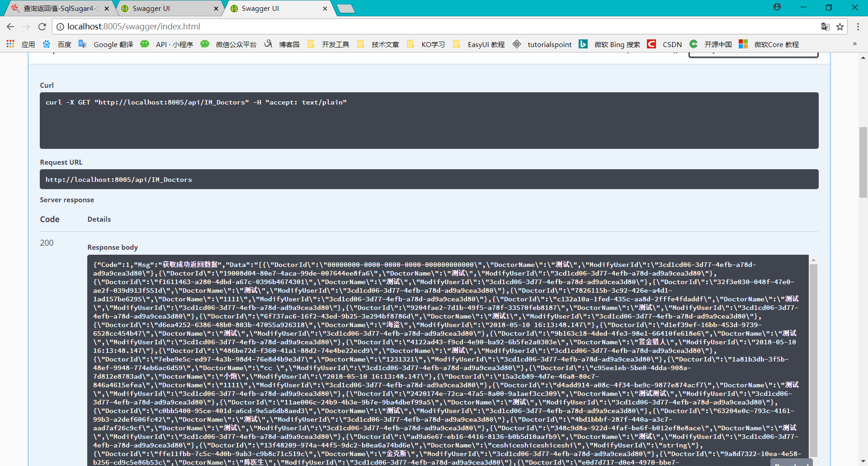Viewport: 868px width, 466px height.
Task: Click the page scrollbar down arrow
Action: click(x=863, y=462)
